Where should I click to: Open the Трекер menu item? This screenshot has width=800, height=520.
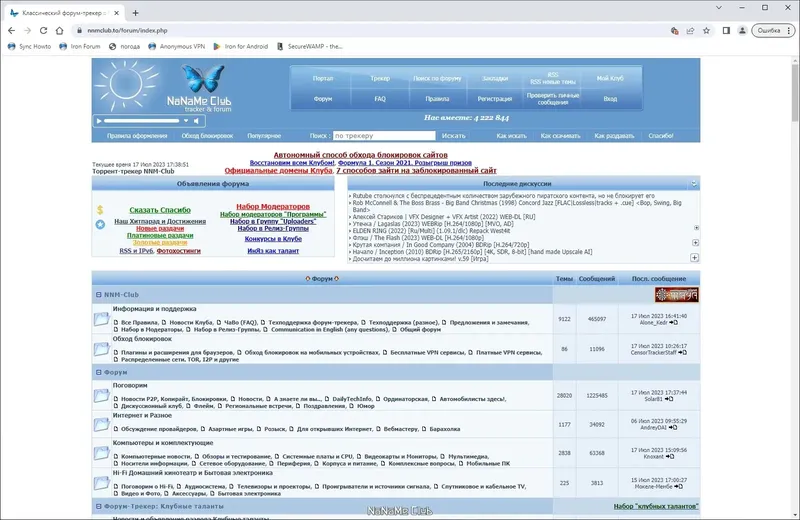(x=380, y=78)
